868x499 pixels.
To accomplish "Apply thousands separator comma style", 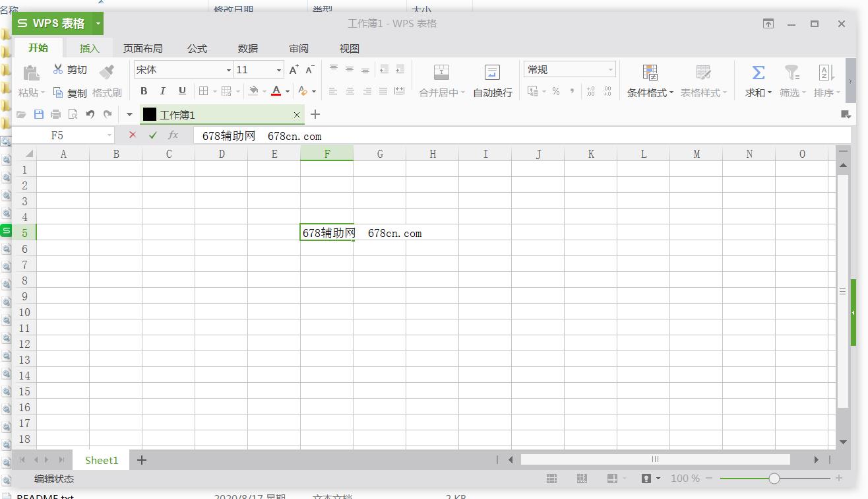I will [572, 91].
